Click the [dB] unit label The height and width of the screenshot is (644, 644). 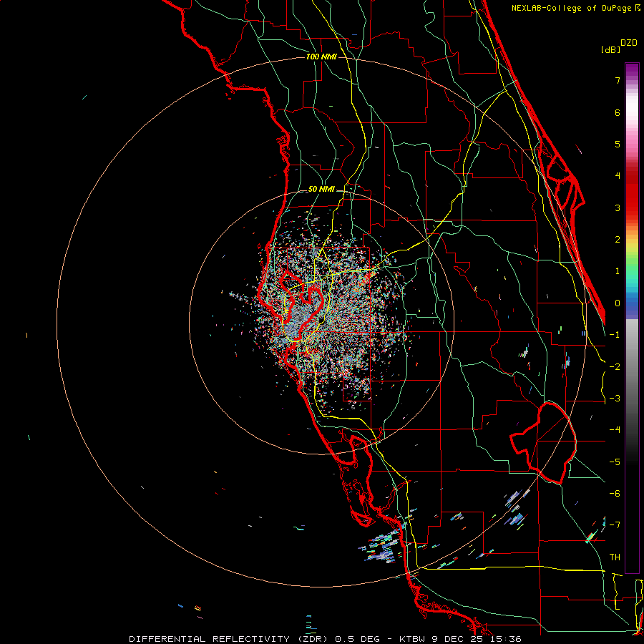pos(611,49)
